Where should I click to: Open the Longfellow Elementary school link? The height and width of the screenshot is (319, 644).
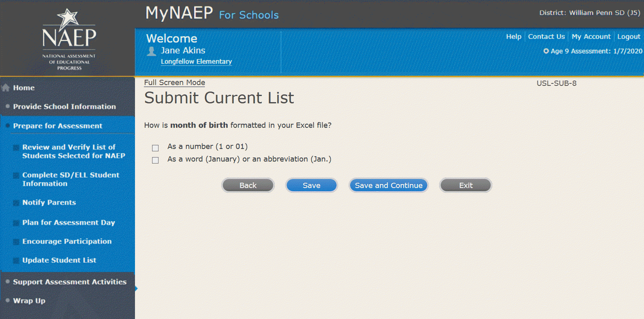(196, 61)
